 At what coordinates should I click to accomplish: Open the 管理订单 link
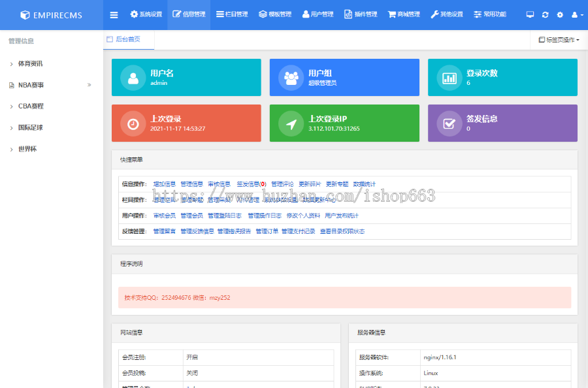click(x=267, y=231)
